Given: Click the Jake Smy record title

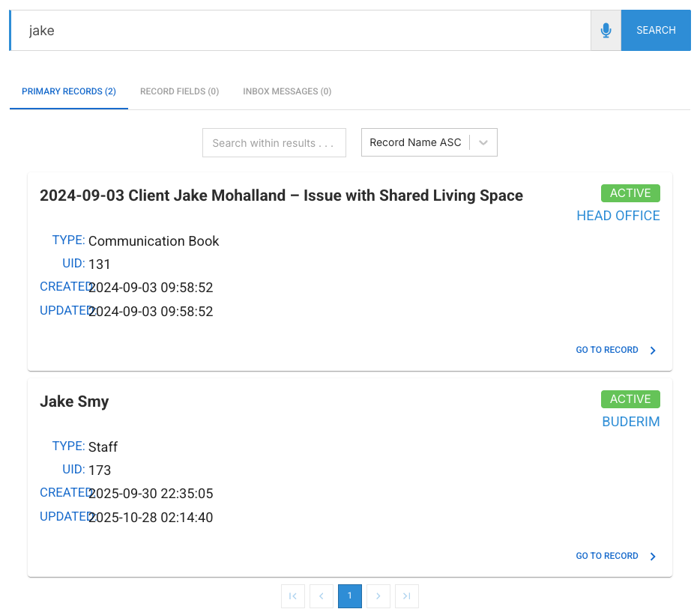Looking at the screenshot, I should 74,402.
